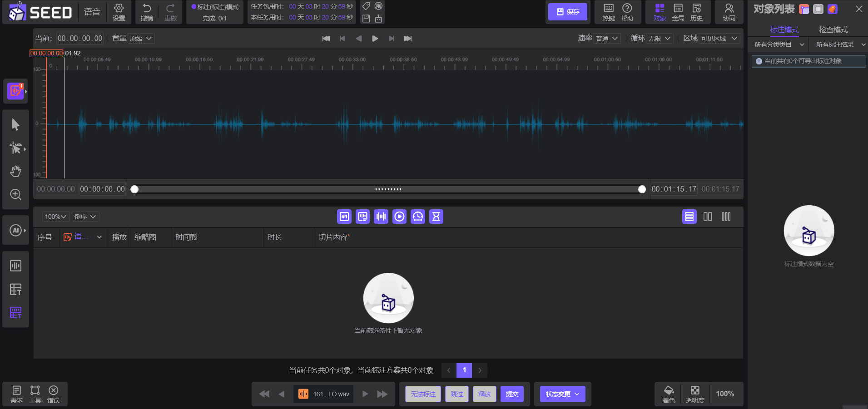Open the history panel

click(696, 12)
